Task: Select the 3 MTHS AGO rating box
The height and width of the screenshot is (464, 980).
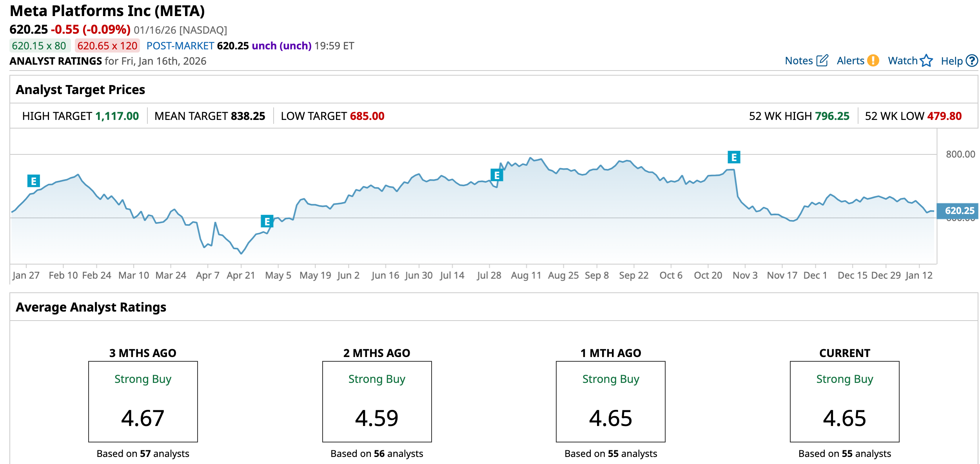Action: pos(143,402)
